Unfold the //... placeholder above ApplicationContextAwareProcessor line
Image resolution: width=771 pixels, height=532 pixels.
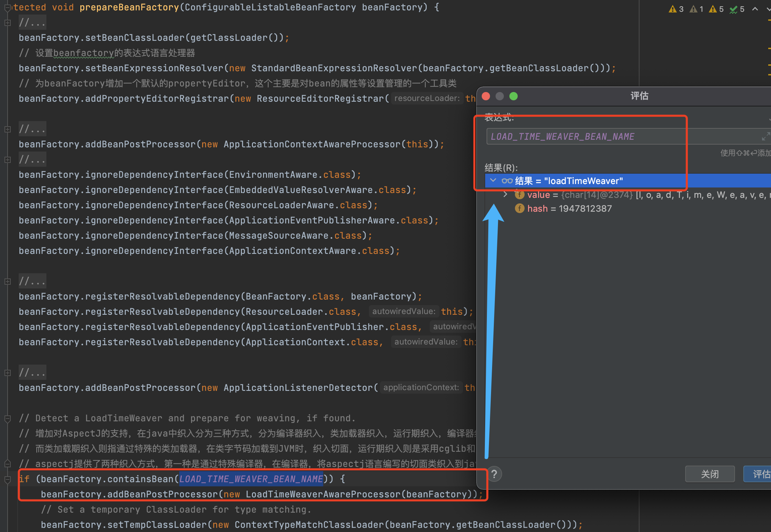[x=32, y=129]
